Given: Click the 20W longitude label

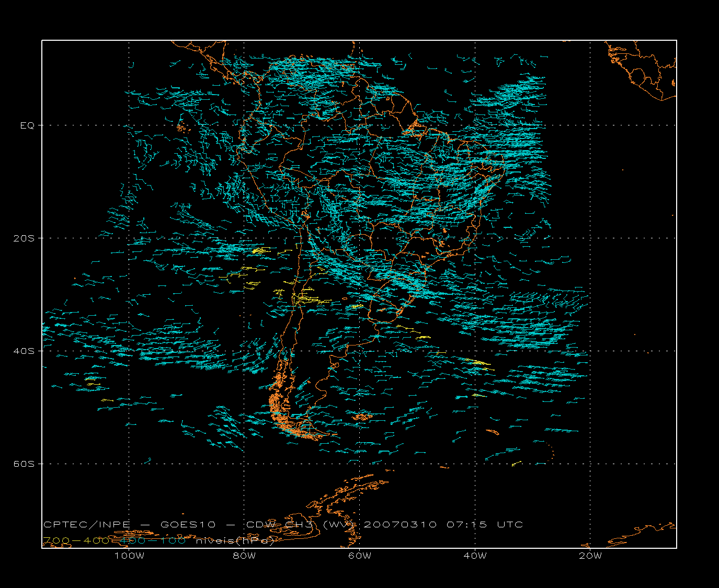Looking at the screenshot, I should pos(590,556).
